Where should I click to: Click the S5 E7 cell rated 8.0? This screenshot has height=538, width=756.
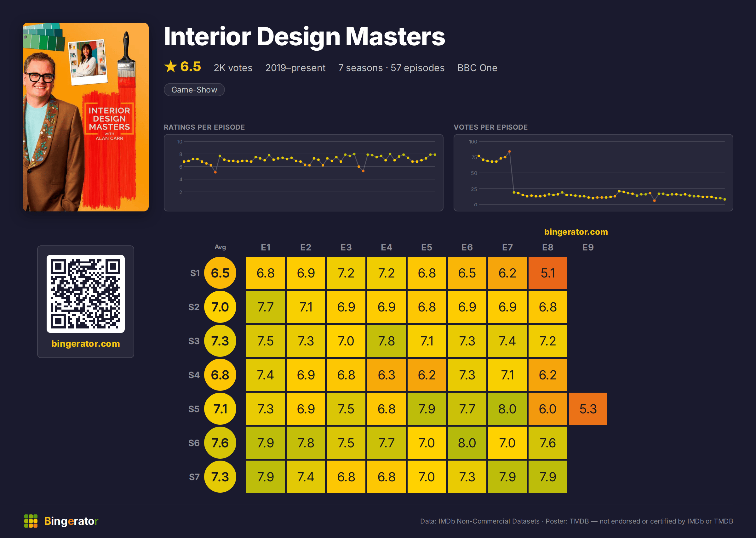coord(507,409)
